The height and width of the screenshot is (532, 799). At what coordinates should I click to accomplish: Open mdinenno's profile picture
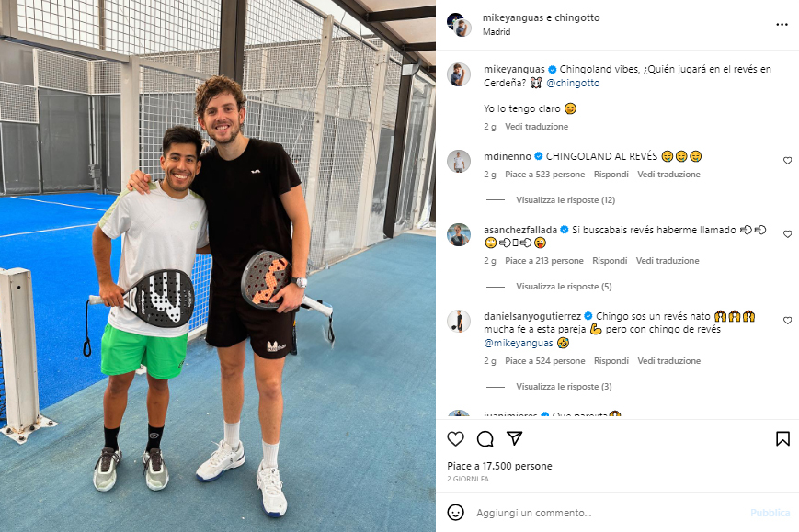point(459,162)
